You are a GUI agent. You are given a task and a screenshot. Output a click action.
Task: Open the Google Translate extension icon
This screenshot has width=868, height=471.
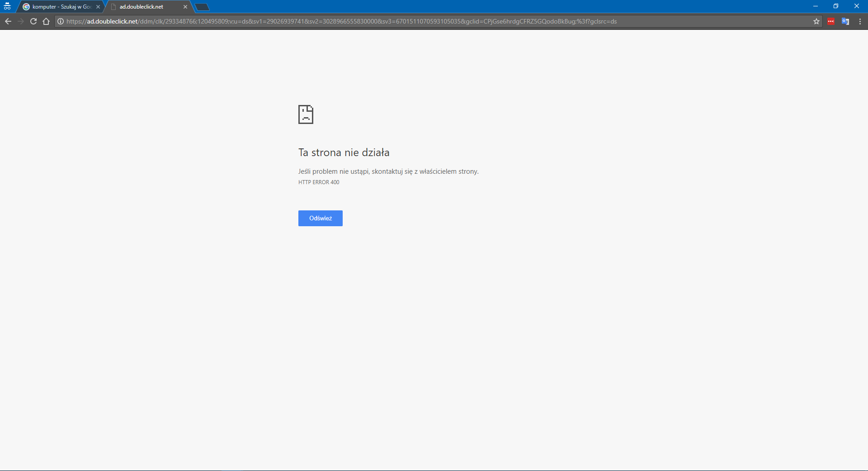[x=846, y=21]
